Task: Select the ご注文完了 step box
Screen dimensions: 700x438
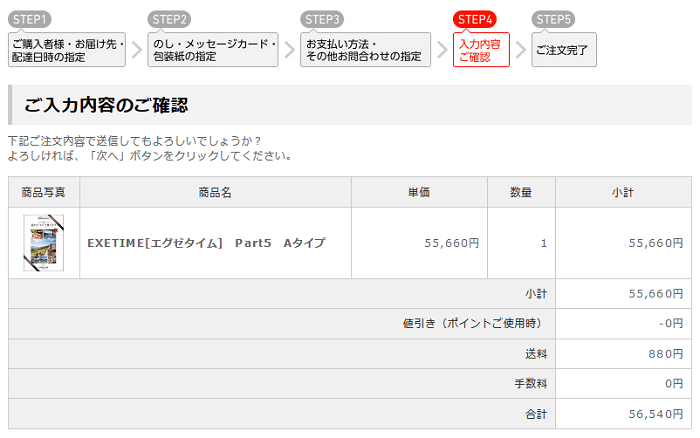Action: [x=563, y=50]
